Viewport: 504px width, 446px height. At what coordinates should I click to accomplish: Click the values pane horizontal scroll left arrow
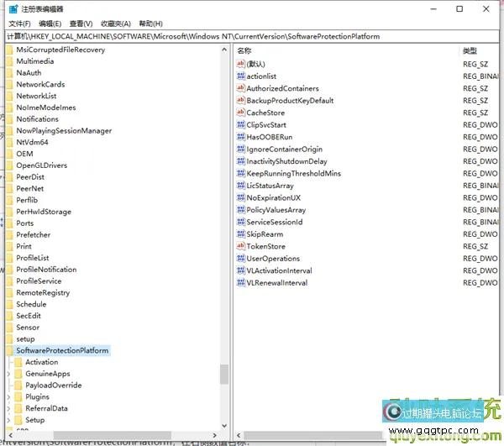click(239, 436)
